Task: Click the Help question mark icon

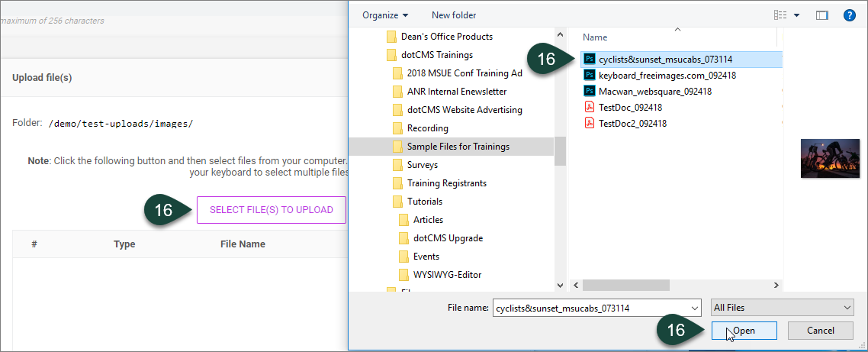Action: (848, 15)
